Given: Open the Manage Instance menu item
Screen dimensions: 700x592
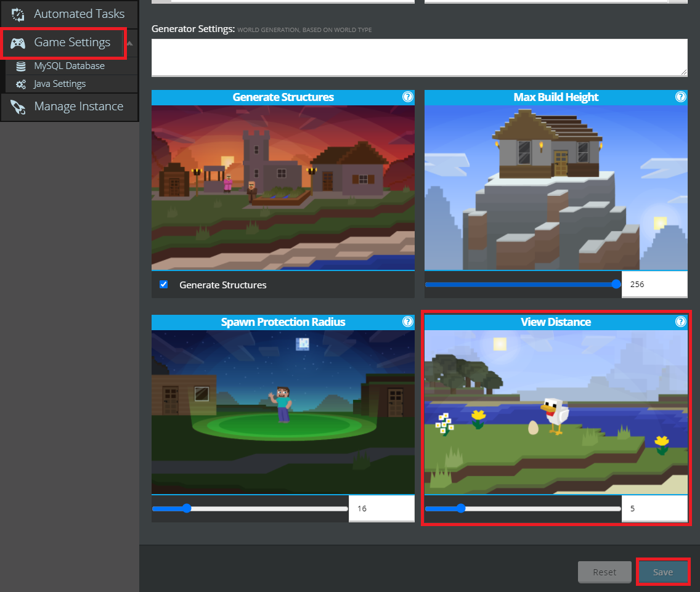Looking at the screenshot, I should click(68, 106).
